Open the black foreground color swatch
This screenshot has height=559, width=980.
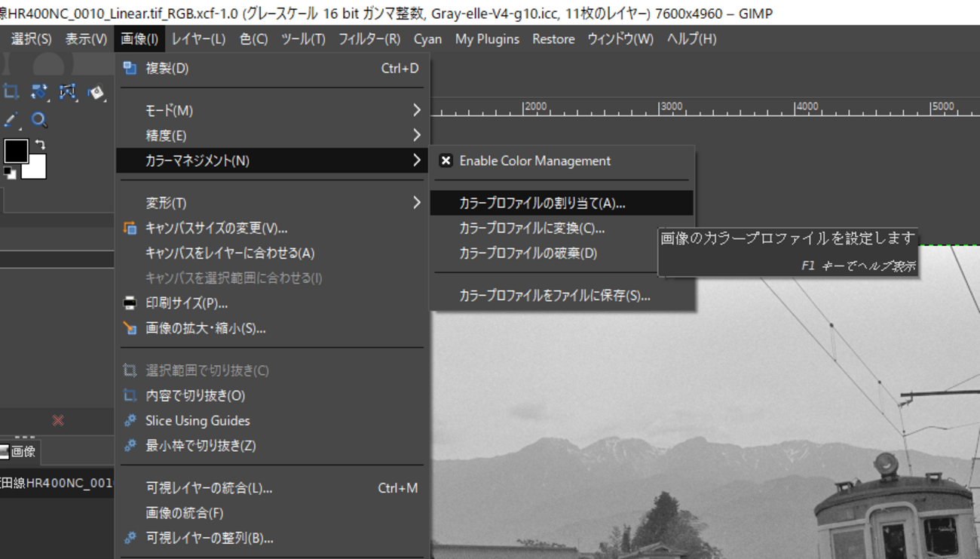[16, 151]
